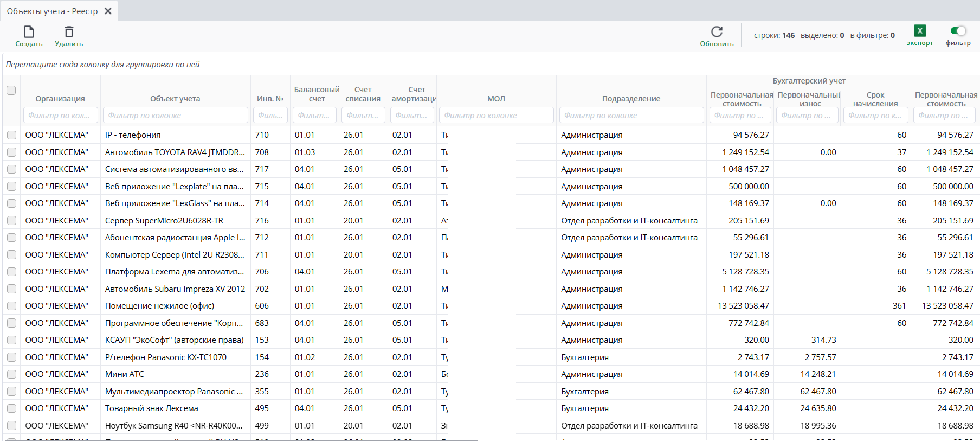Sort by the Объект учета column header
Viewport: 980px width, 441px height.
click(175, 99)
